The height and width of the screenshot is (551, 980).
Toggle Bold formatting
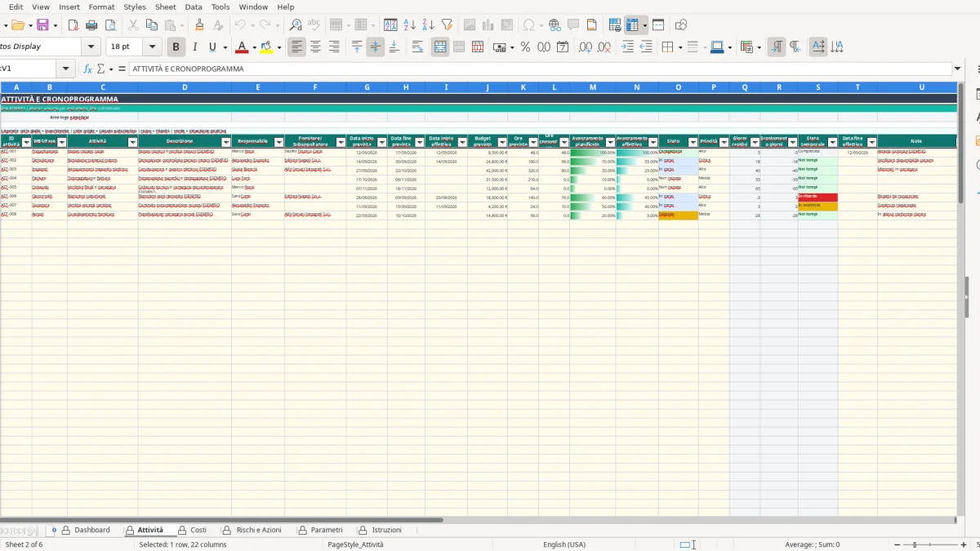click(x=175, y=47)
